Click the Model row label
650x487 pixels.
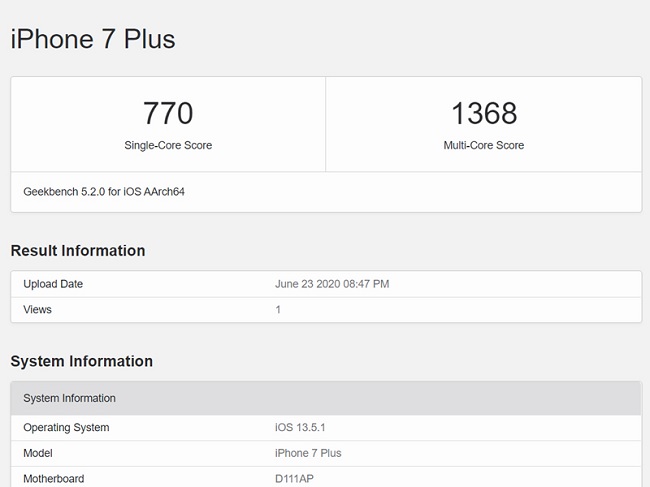[x=38, y=453]
